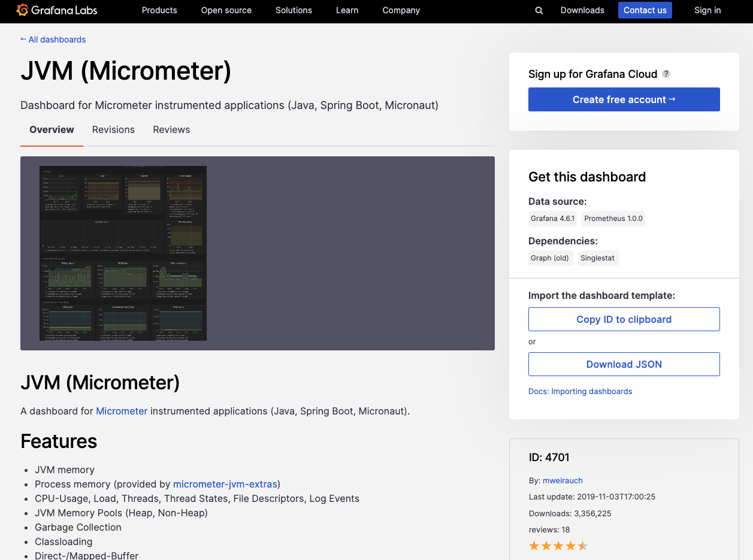Open the Open source menu
753x560 pixels.
(x=226, y=10)
